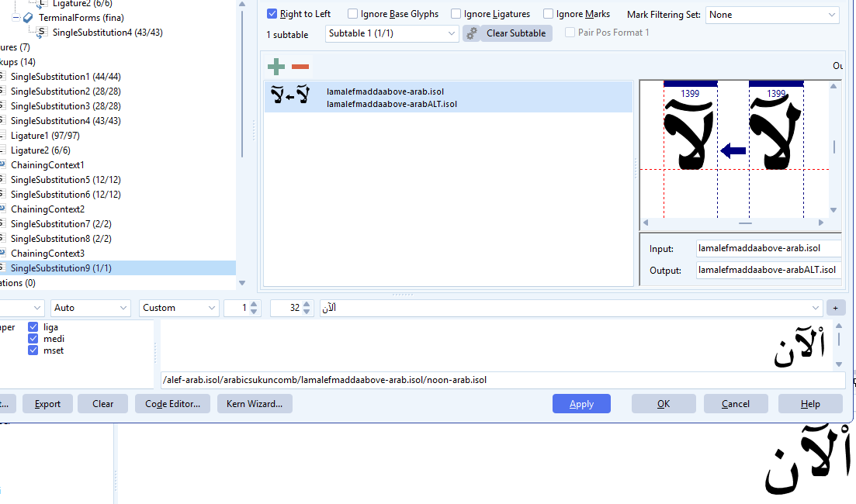Click the gear icon beside Clear Subtable
The height and width of the screenshot is (504, 856).
[x=471, y=33]
